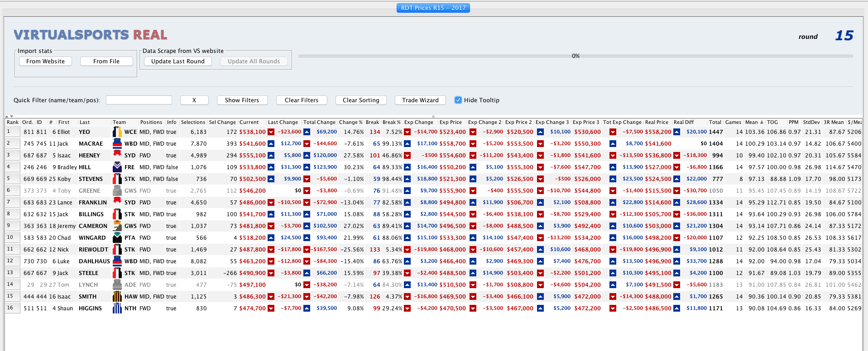868x351 pixels.
Task: Click the WBD jersey icon in DAHLHAUS row
Action: pos(117,261)
